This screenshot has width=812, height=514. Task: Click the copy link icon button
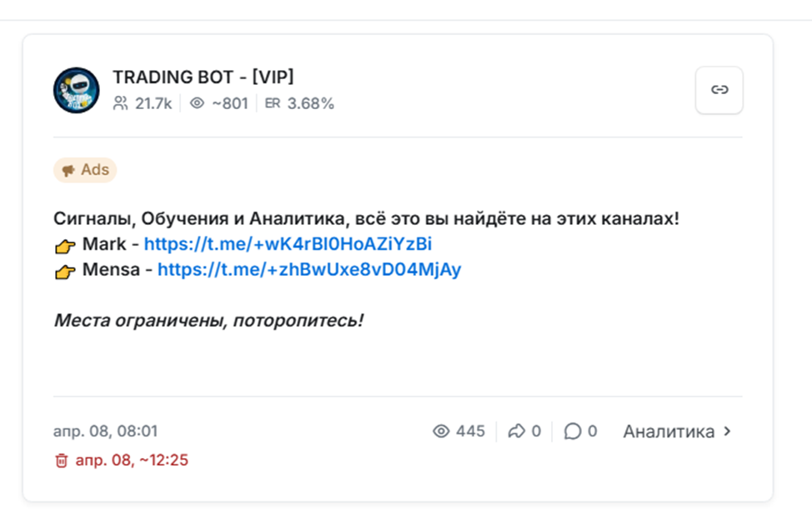[x=719, y=90]
